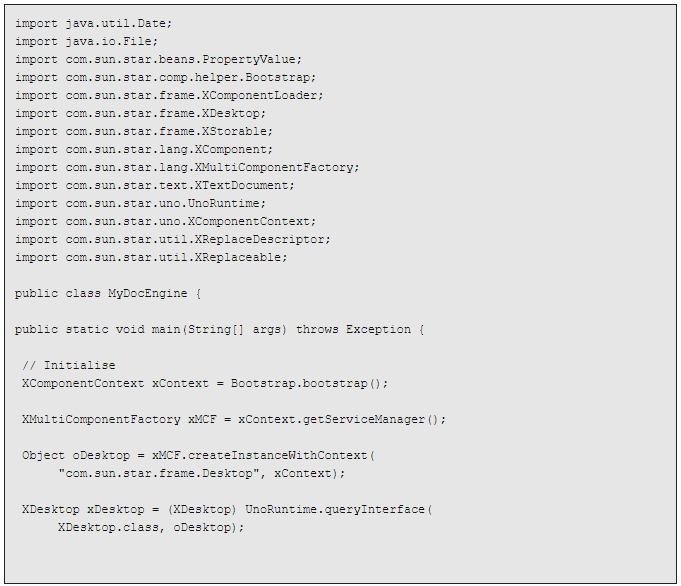Place cursor on XComponentLoader import line

click(169, 96)
